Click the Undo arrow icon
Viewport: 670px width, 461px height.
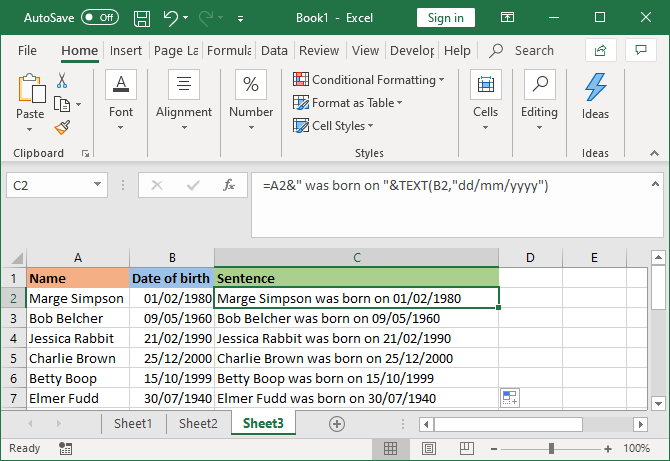click(170, 17)
